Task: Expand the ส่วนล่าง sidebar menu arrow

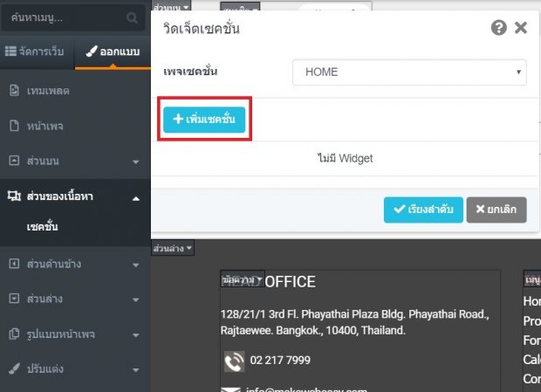Action: 136,299
